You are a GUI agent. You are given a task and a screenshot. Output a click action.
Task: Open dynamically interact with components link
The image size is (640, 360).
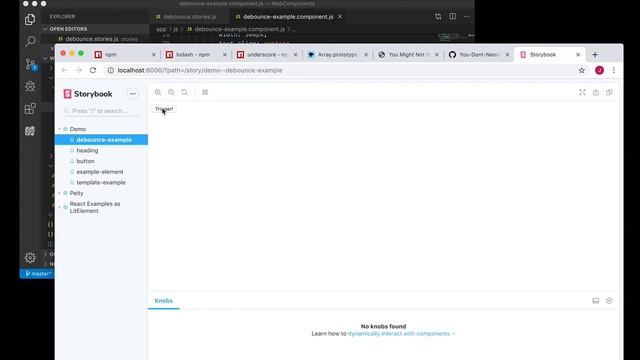(401, 334)
